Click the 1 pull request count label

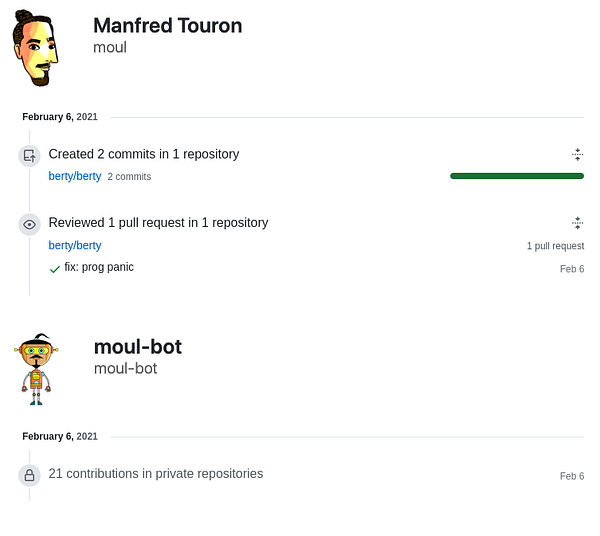click(555, 246)
